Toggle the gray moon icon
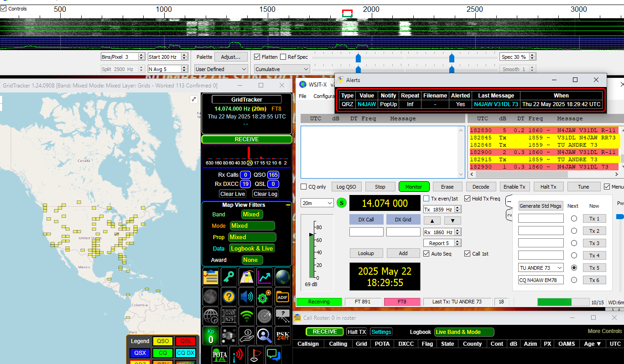The height and width of the screenshot is (364, 624). pos(211,297)
